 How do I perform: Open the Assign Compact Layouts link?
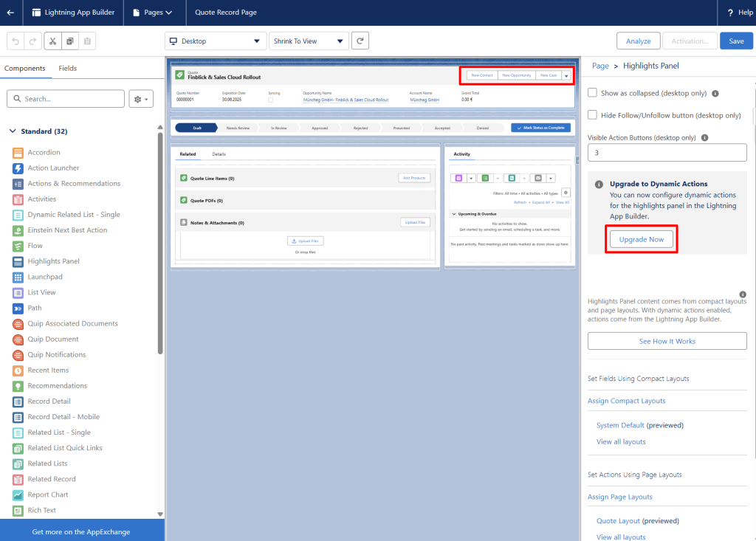[x=626, y=401]
